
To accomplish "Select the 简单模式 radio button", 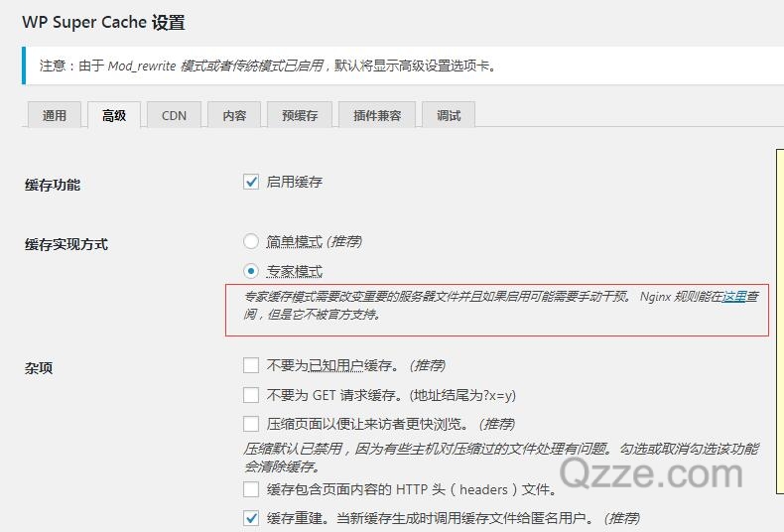I will click(251, 241).
